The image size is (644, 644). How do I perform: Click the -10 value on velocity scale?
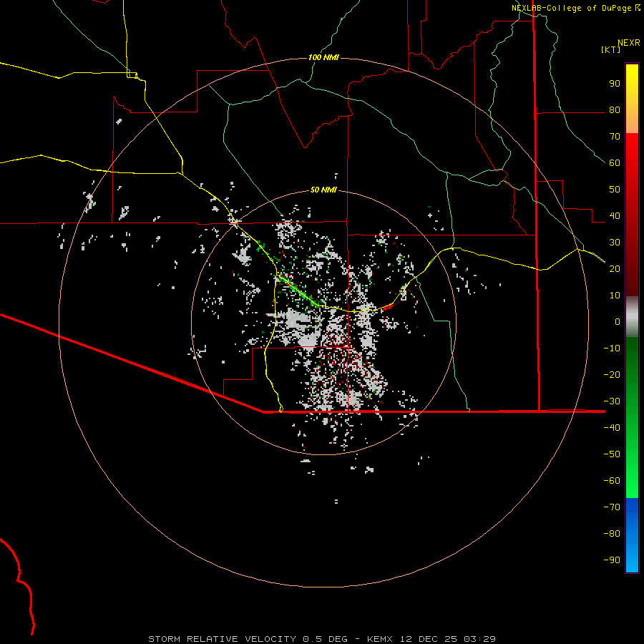[x=612, y=348]
